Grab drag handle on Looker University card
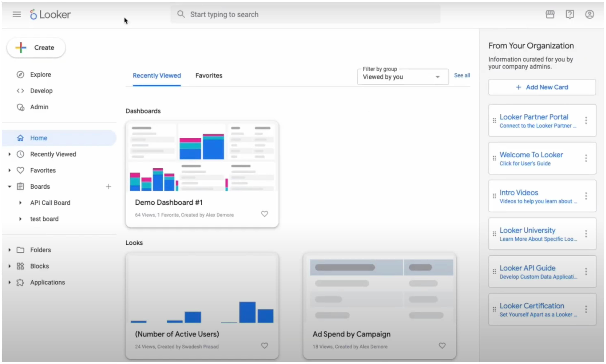 pyautogui.click(x=494, y=234)
